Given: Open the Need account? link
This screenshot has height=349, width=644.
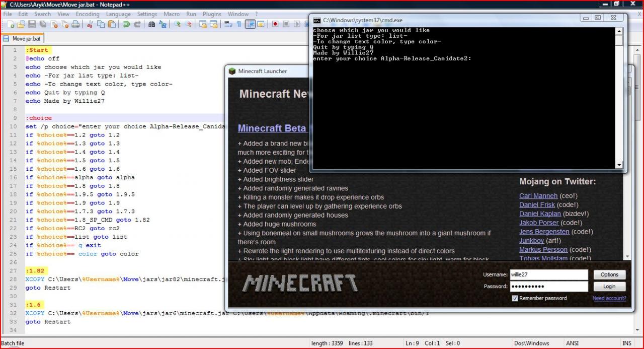Looking at the screenshot, I should pos(609,298).
